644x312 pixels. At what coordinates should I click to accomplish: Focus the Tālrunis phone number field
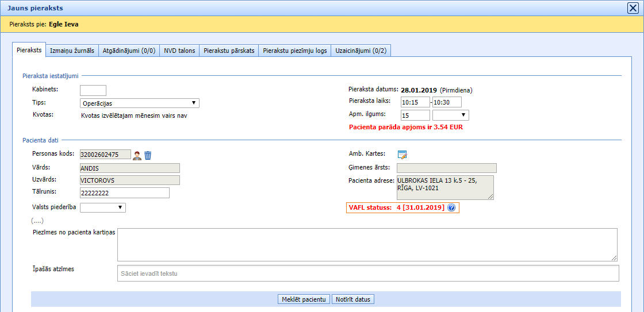click(125, 193)
